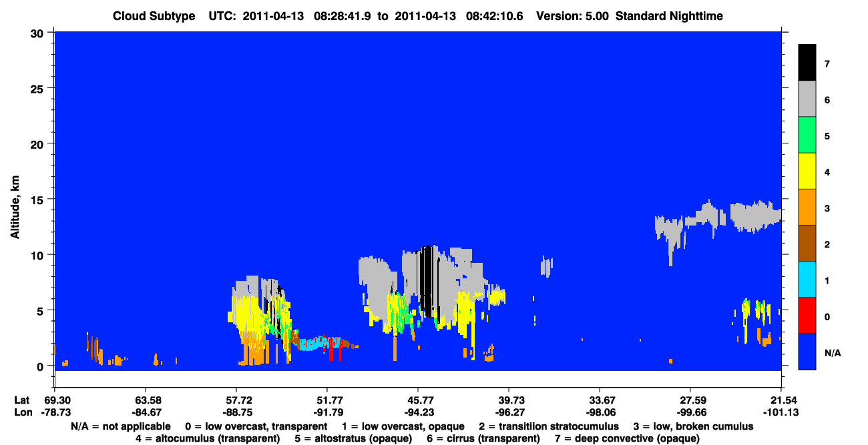Click longitude value -84.67
This screenshot has width=868, height=445.
point(146,412)
